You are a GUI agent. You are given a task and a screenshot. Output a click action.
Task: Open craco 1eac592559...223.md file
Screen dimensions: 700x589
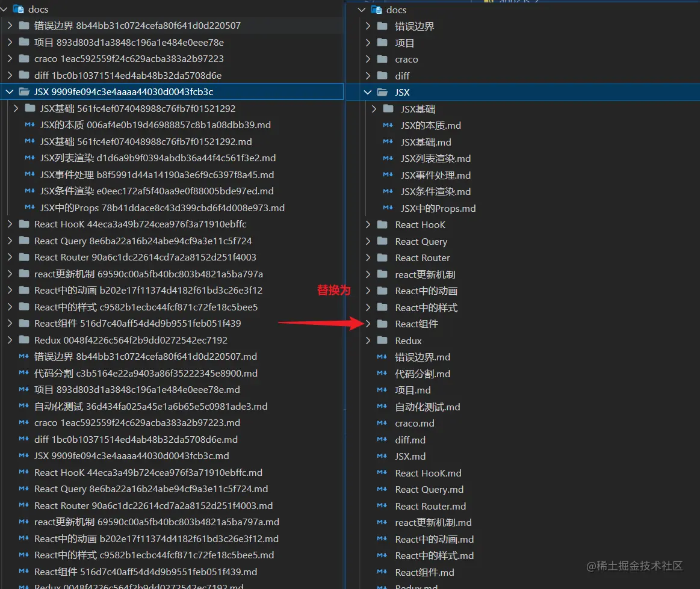(x=137, y=422)
